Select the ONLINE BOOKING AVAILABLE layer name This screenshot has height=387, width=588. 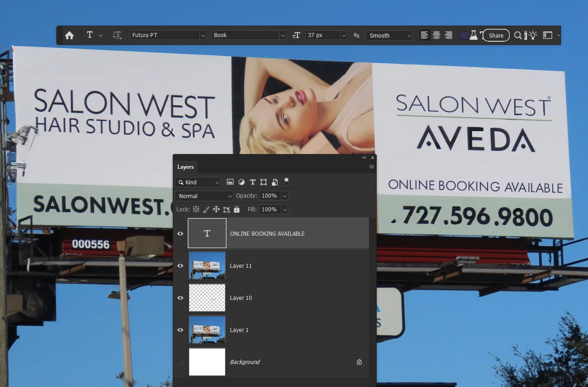pos(267,234)
